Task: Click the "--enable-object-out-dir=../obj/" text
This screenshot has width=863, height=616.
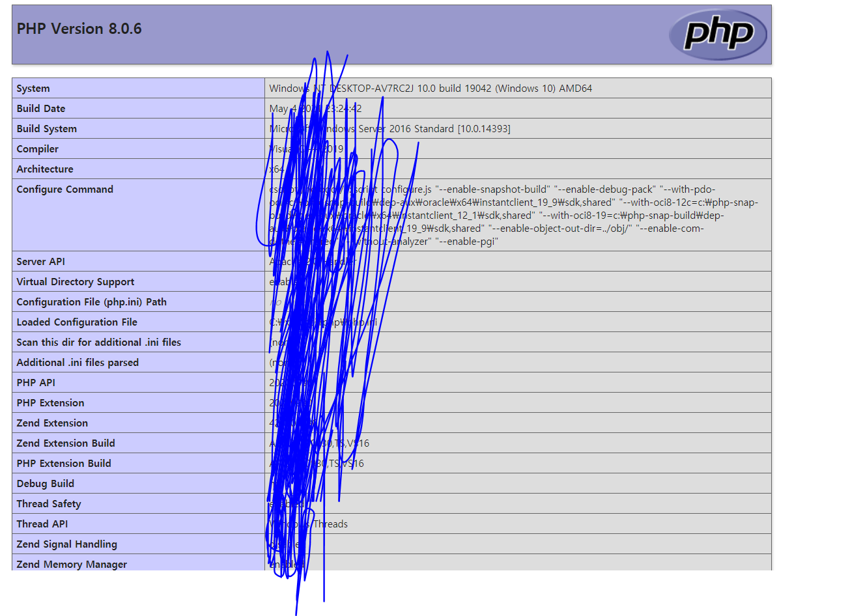Action: (560, 229)
